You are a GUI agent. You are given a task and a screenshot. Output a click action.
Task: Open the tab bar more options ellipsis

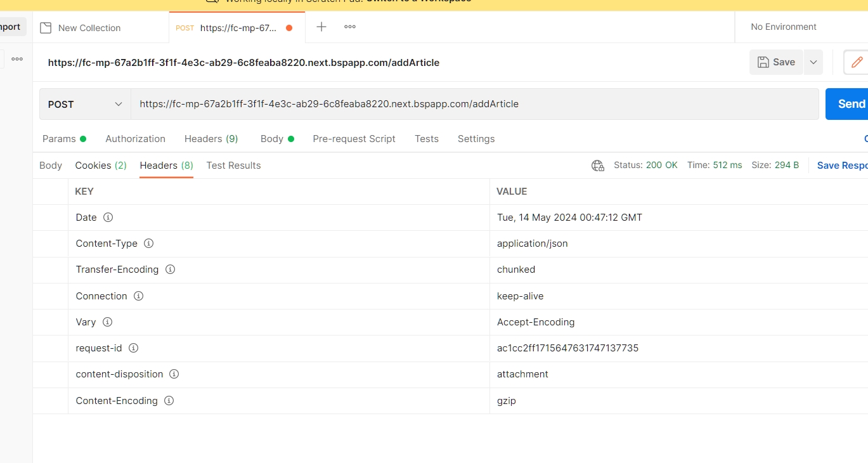pos(350,27)
